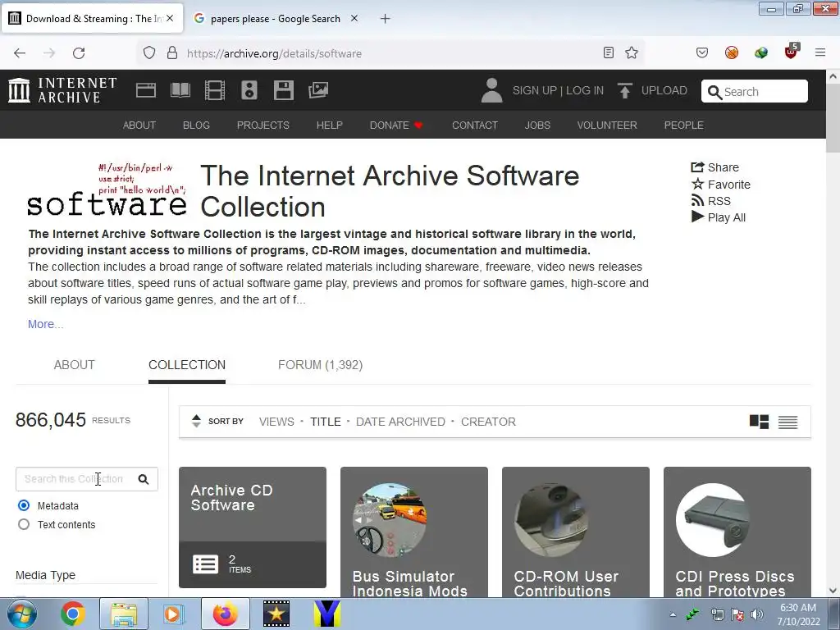The image size is (840, 630).
Task: Bookmark this page with star
Action: pyautogui.click(x=632, y=52)
